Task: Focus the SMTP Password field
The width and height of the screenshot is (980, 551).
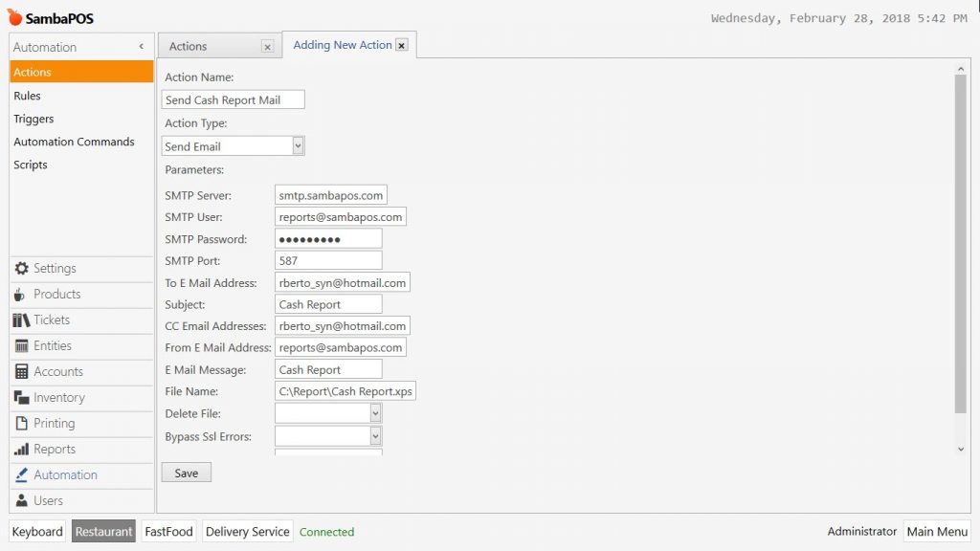Action: 328,238
